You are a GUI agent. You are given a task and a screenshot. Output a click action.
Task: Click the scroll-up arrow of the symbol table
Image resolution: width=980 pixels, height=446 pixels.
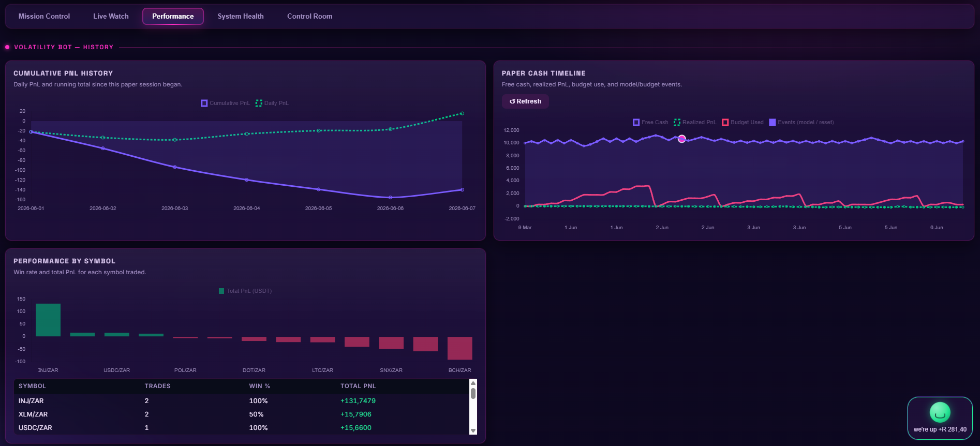(x=473, y=383)
